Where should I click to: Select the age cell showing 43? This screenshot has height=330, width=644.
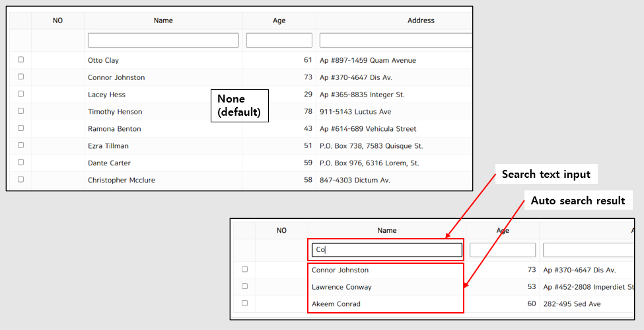[x=308, y=128]
